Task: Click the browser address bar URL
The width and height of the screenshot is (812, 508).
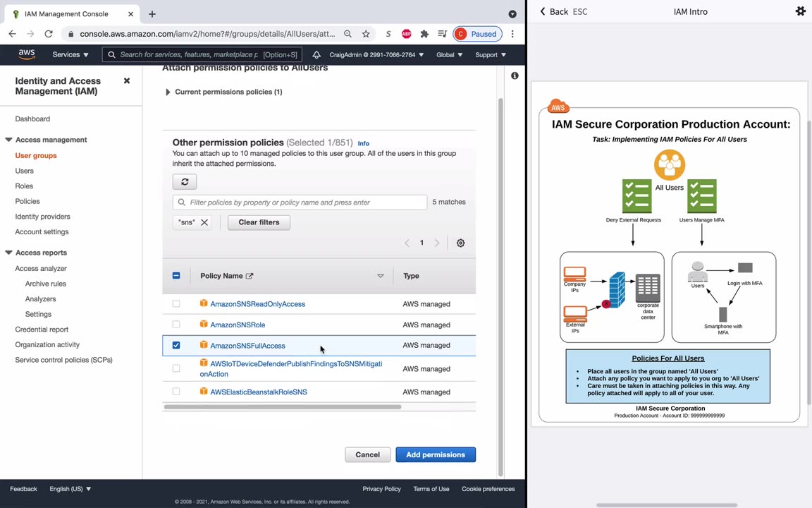Action: click(207, 34)
